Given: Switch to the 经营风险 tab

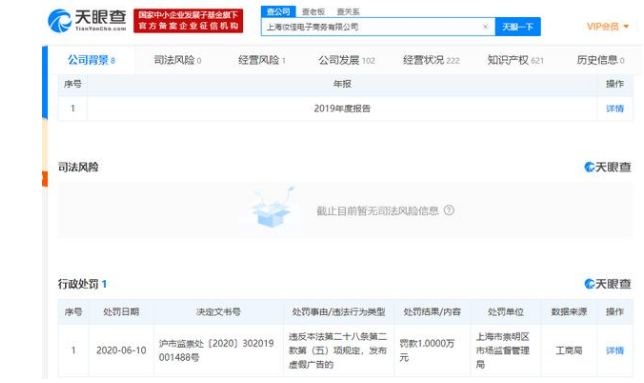Looking at the screenshot, I should coord(262,60).
